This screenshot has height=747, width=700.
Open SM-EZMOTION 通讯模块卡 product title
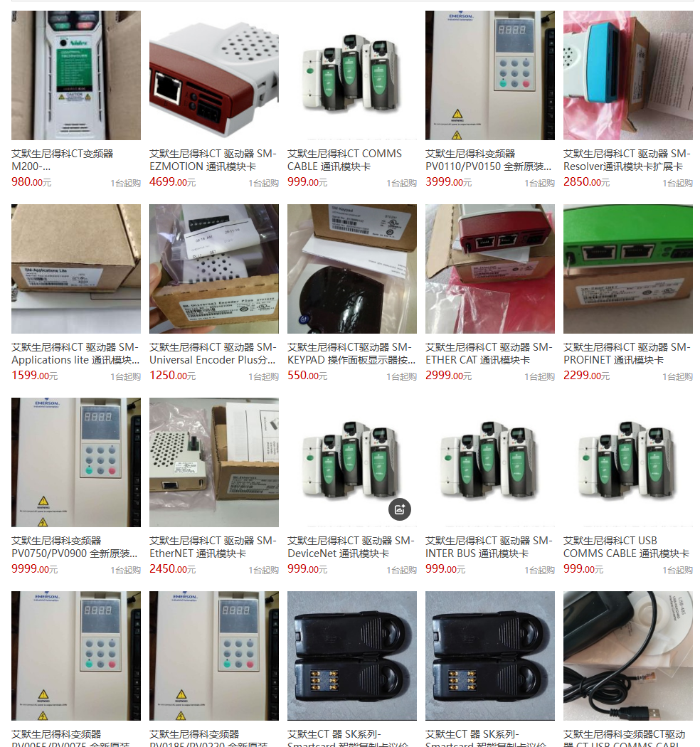(213, 160)
